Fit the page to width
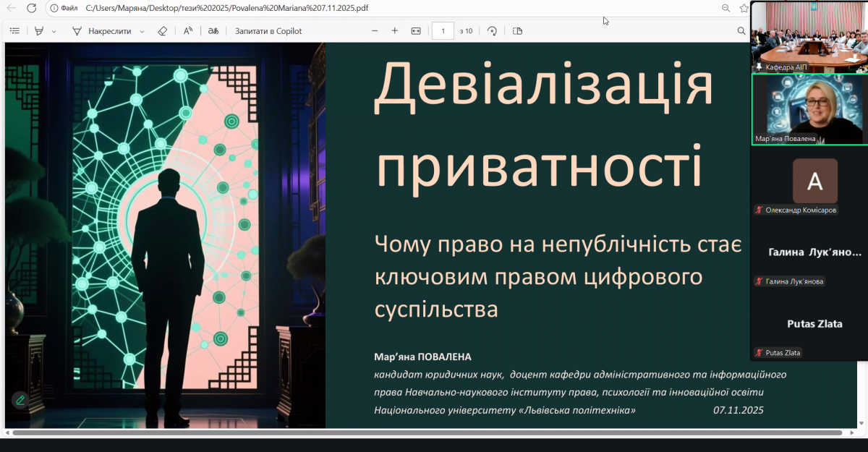Image resolution: width=868 pixels, height=452 pixels. [x=414, y=30]
